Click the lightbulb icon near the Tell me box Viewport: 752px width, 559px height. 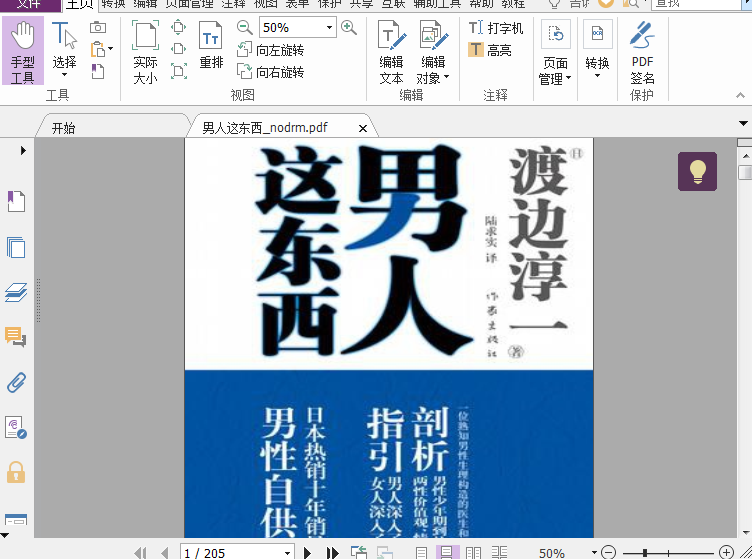click(x=554, y=4)
